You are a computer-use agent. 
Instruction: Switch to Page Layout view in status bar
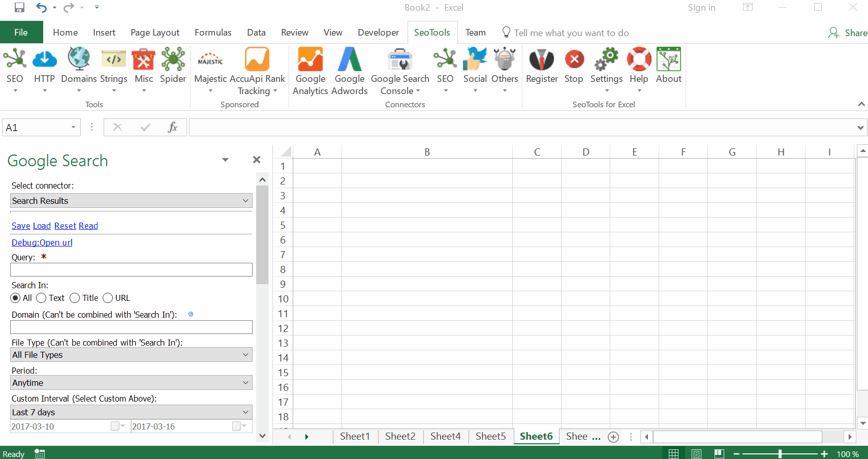click(697, 453)
